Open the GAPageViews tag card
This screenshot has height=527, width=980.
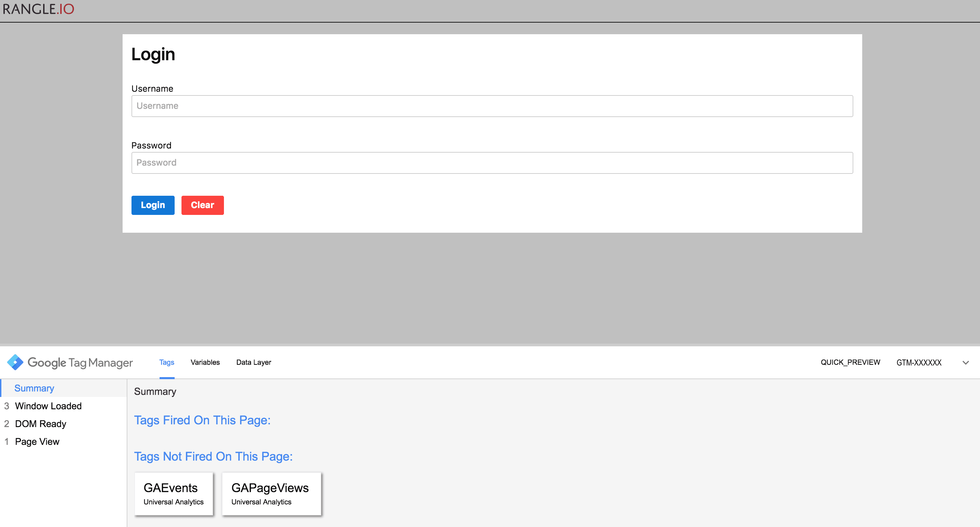(272, 494)
